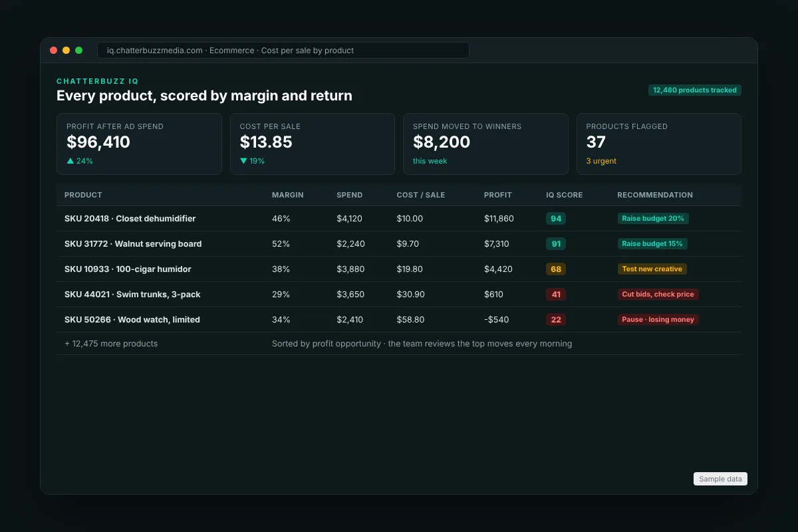The height and width of the screenshot is (532, 798).
Task: Click the iq.chatterbuzzmedia.com address bar
Action: [283, 51]
